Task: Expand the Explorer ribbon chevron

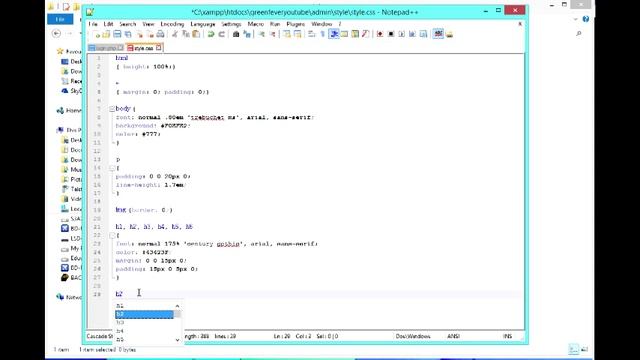Action: (x=576, y=19)
